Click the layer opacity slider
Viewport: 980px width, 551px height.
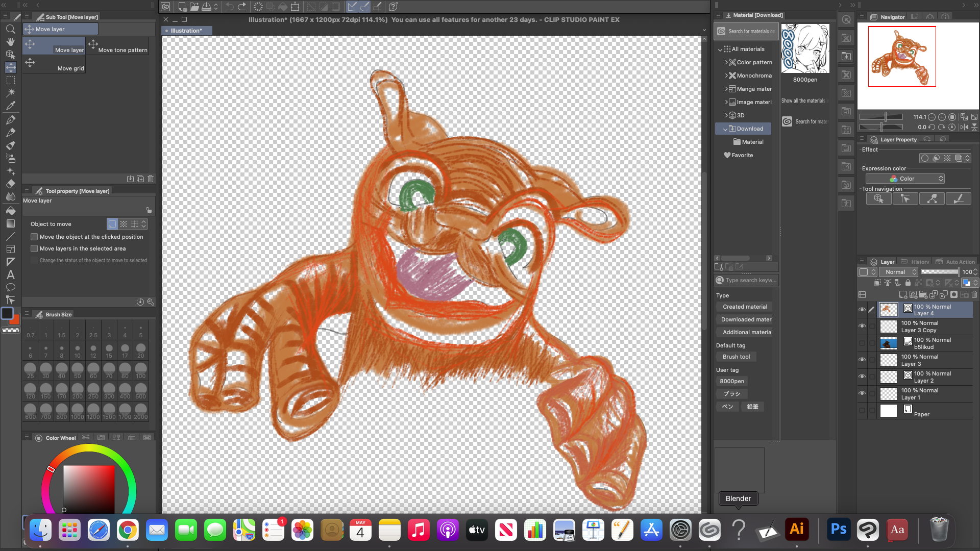tap(940, 272)
